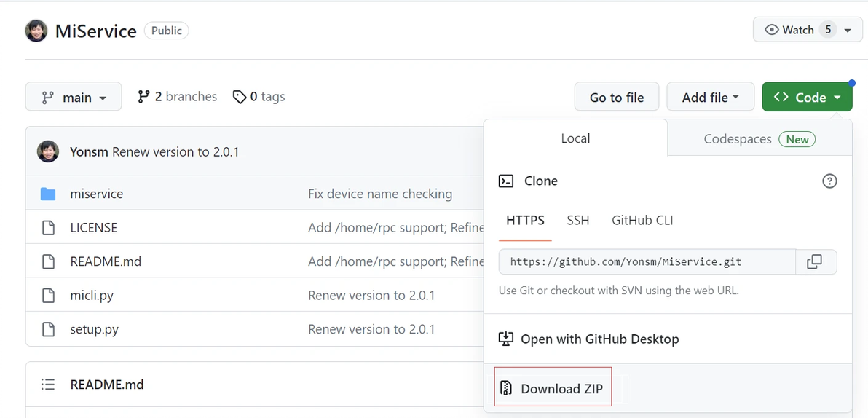868x418 pixels.
Task: Click the miservice folder icon
Action: (x=48, y=194)
